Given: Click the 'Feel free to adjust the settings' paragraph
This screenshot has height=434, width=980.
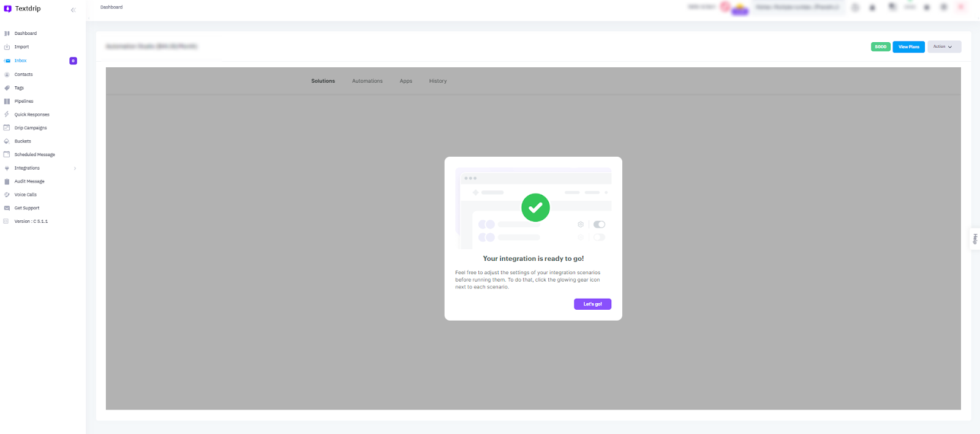Looking at the screenshot, I should (528, 280).
